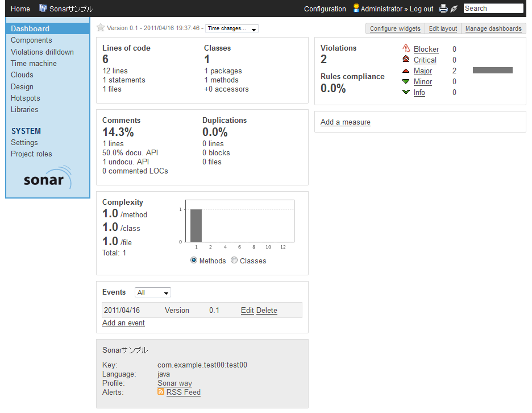This screenshot has height=413, width=532.
Task: Click the Critical severity icon
Action: click(x=406, y=59)
